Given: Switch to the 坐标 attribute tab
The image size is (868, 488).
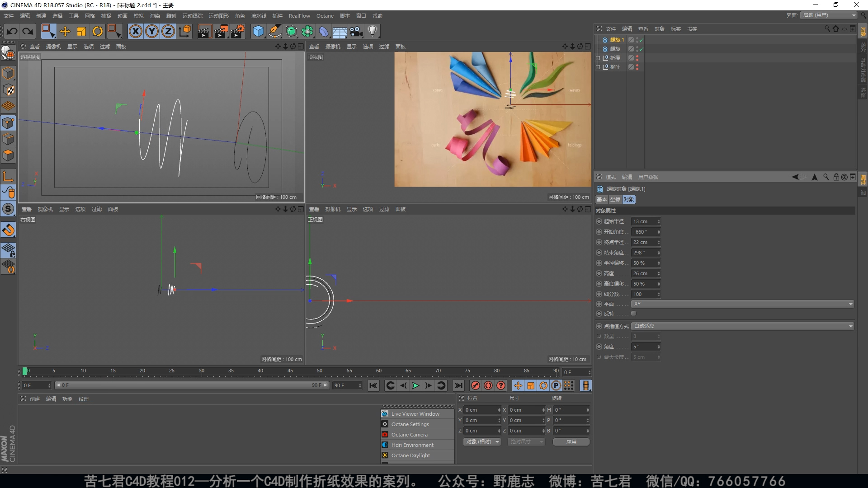Looking at the screenshot, I should pos(615,199).
